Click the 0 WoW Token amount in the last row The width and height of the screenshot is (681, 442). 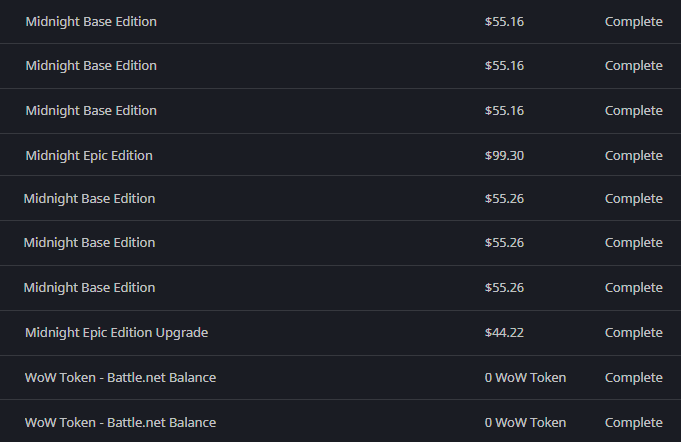pos(525,423)
